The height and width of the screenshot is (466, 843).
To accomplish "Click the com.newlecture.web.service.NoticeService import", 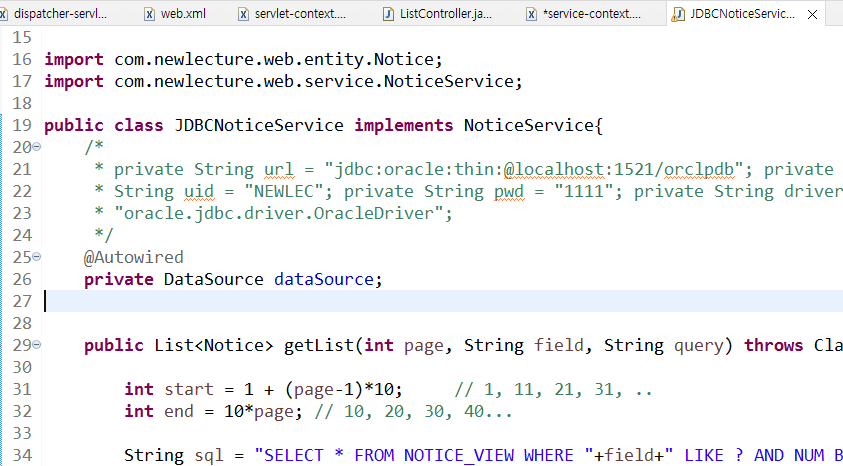I will click(313, 82).
